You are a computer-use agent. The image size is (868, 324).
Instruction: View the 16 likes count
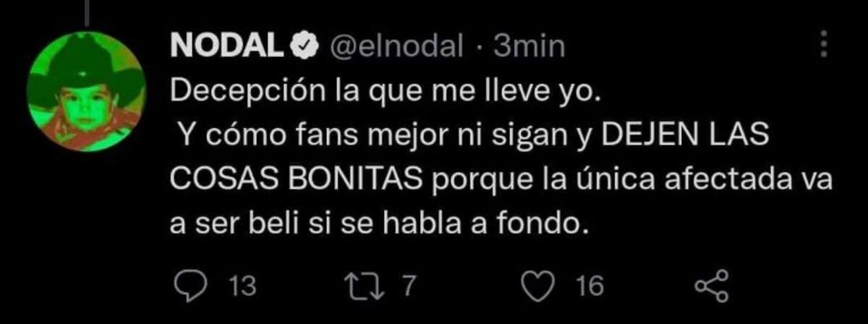pyautogui.click(x=588, y=287)
